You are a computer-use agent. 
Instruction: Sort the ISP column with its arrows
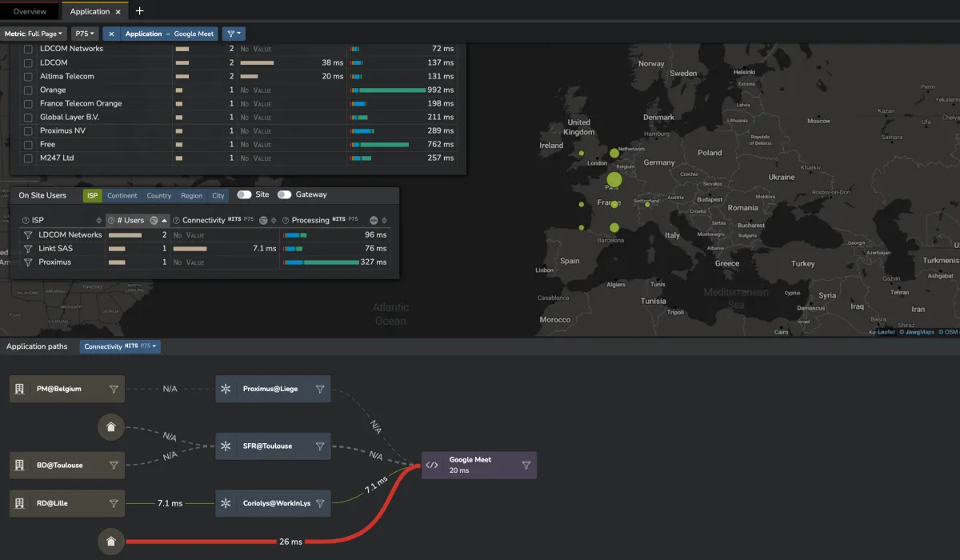coord(99,220)
